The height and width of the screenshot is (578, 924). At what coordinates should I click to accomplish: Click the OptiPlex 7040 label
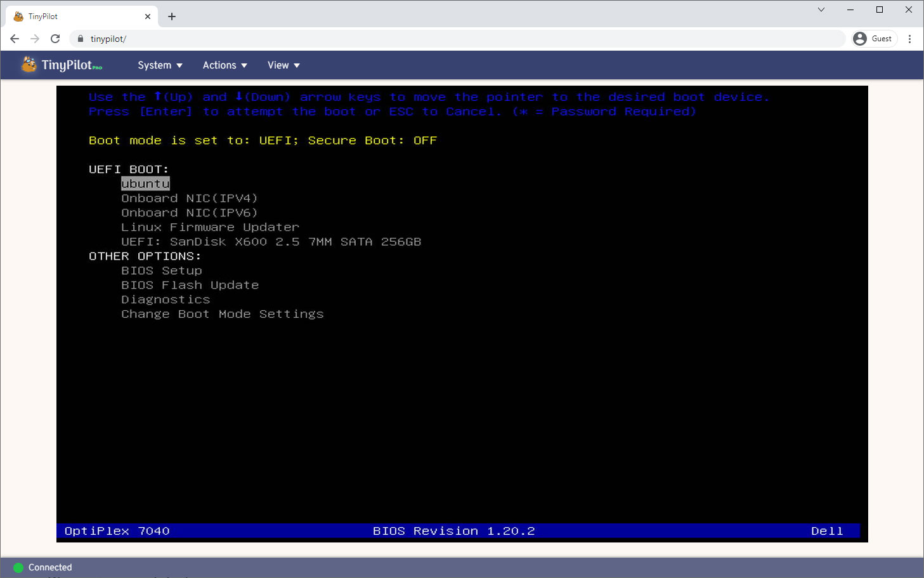pos(117,531)
